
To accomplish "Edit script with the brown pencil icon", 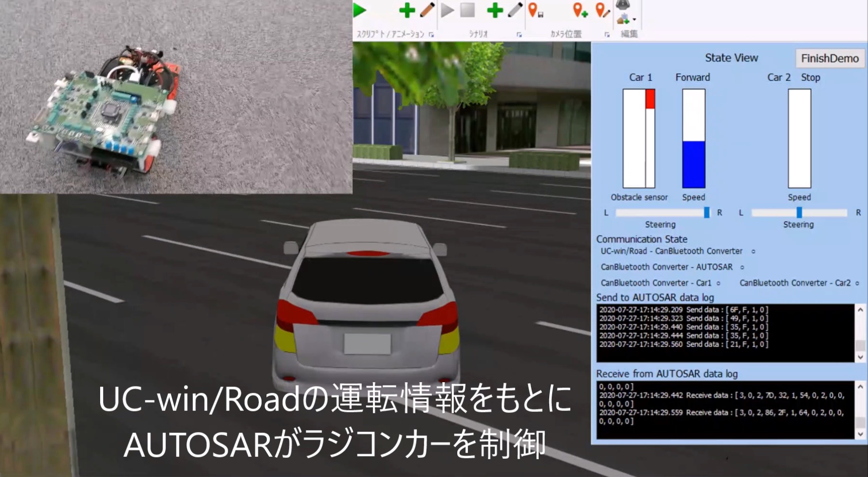I will [427, 10].
